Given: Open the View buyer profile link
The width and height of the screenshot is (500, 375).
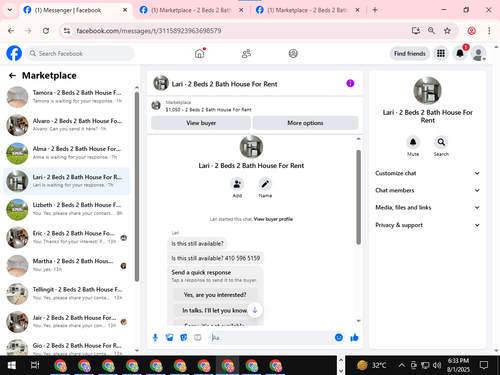Looking at the screenshot, I should pyautogui.click(x=273, y=219).
